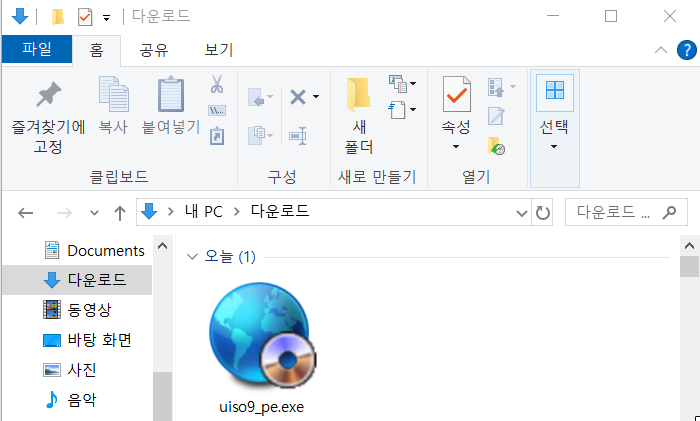Switch to the 홈 ribbon tab
700x421 pixels.
point(96,50)
